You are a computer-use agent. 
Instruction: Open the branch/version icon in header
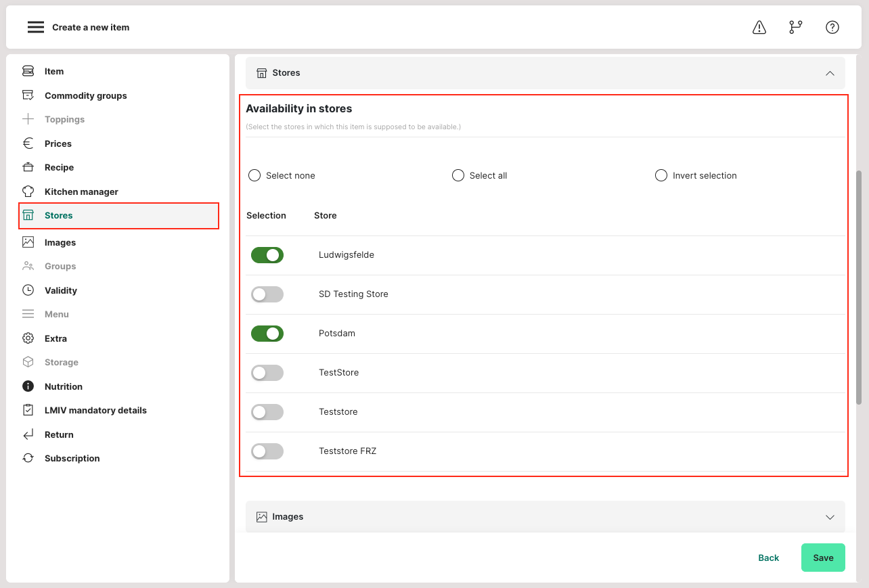pos(796,27)
